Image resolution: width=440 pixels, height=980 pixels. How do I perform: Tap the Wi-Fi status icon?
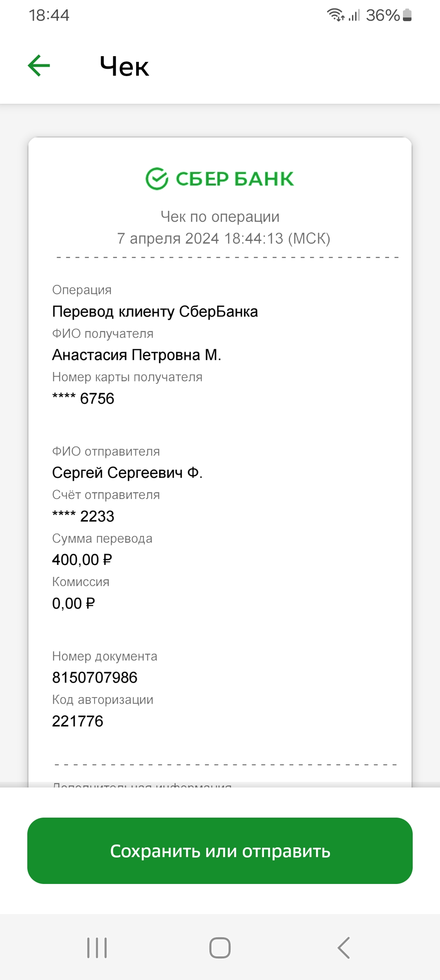point(335,15)
